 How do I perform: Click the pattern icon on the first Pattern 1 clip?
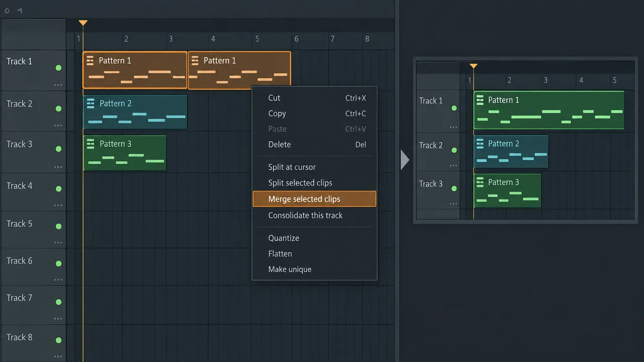coord(90,61)
